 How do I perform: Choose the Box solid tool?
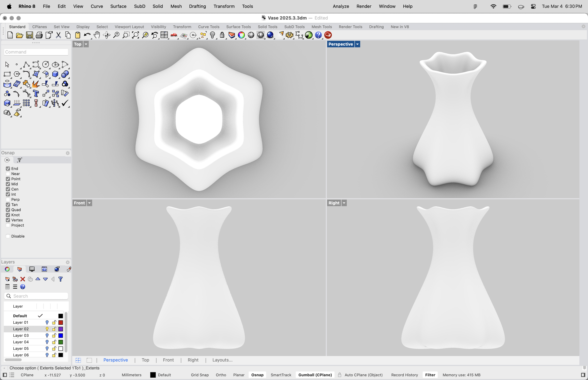click(55, 74)
